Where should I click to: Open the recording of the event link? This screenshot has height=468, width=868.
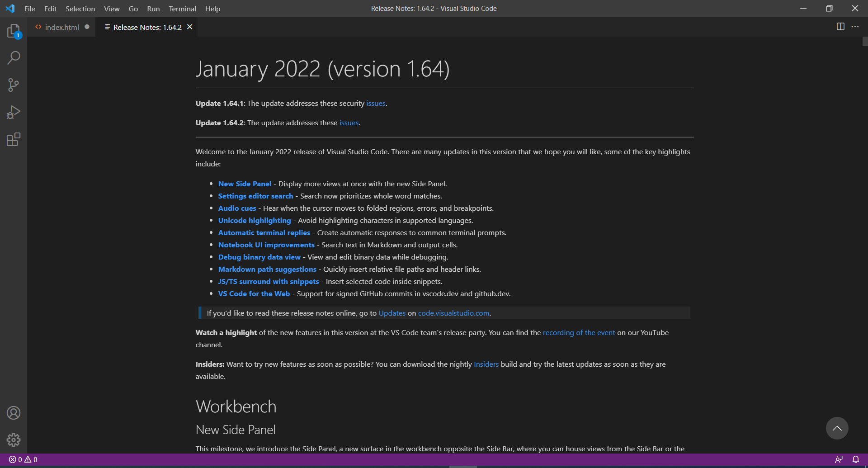579,333
